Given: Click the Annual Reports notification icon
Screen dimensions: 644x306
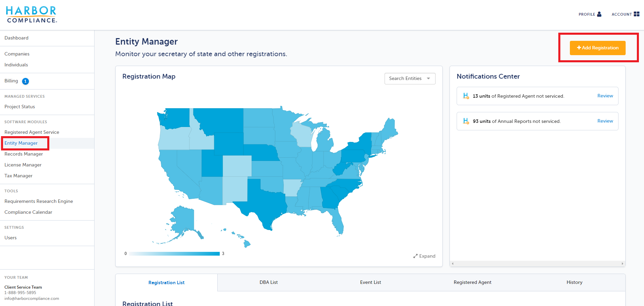Looking at the screenshot, I should [x=466, y=121].
